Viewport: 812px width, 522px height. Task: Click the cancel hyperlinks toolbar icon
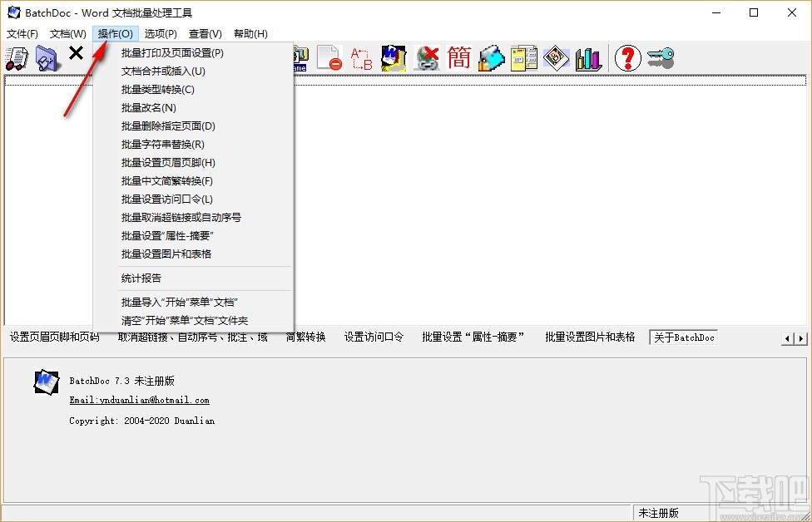[x=427, y=58]
